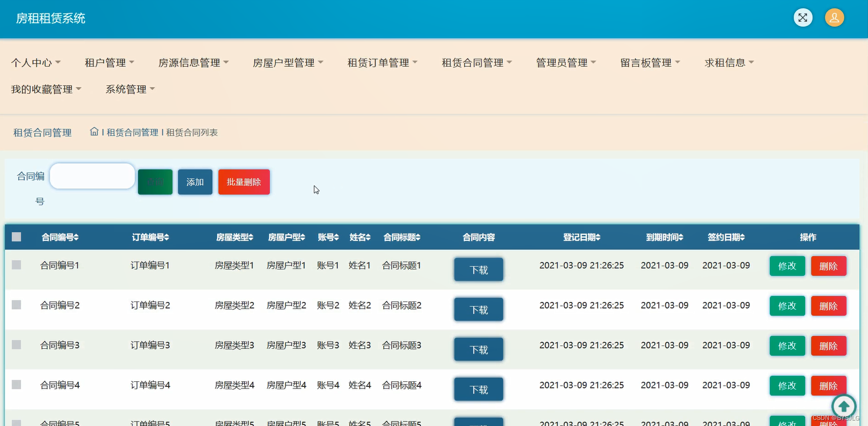Click 租赁合同管理 breadcrumb link
868x426 pixels.
point(132,132)
